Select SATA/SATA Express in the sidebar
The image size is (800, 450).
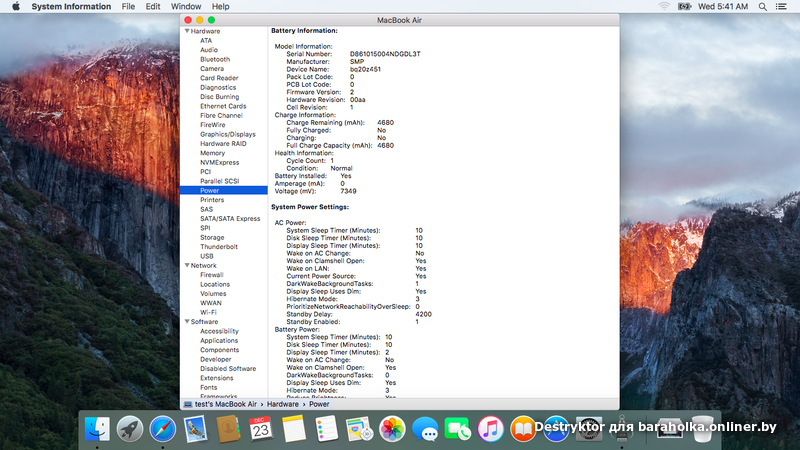(230, 218)
